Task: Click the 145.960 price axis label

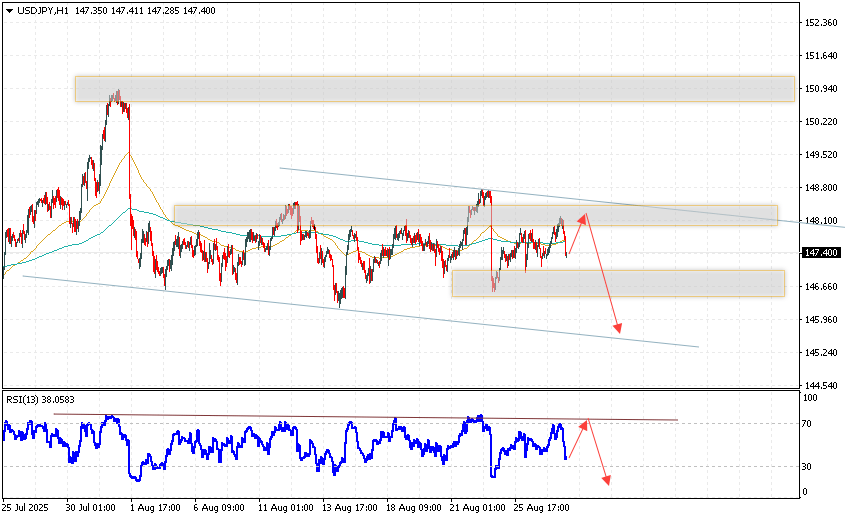Action: click(x=821, y=320)
